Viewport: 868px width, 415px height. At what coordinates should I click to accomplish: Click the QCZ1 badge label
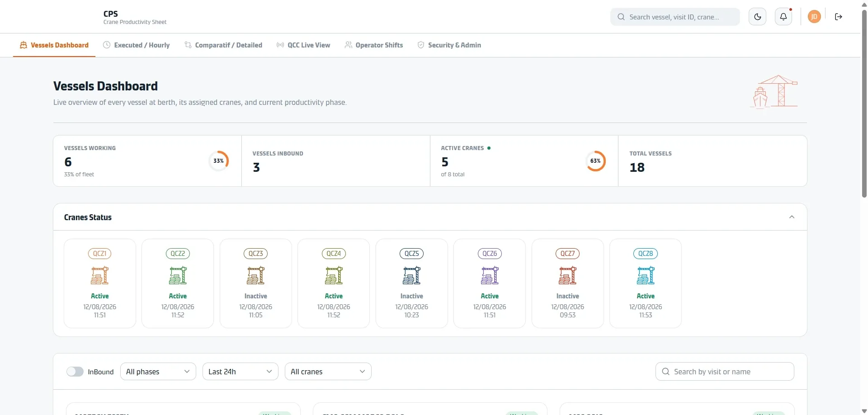click(100, 254)
